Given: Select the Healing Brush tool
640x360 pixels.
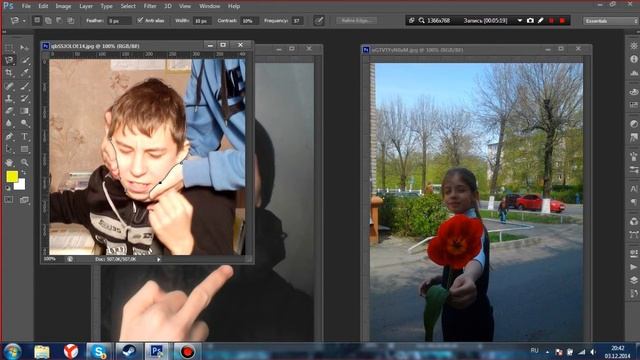Looking at the screenshot, I should click(9, 86).
